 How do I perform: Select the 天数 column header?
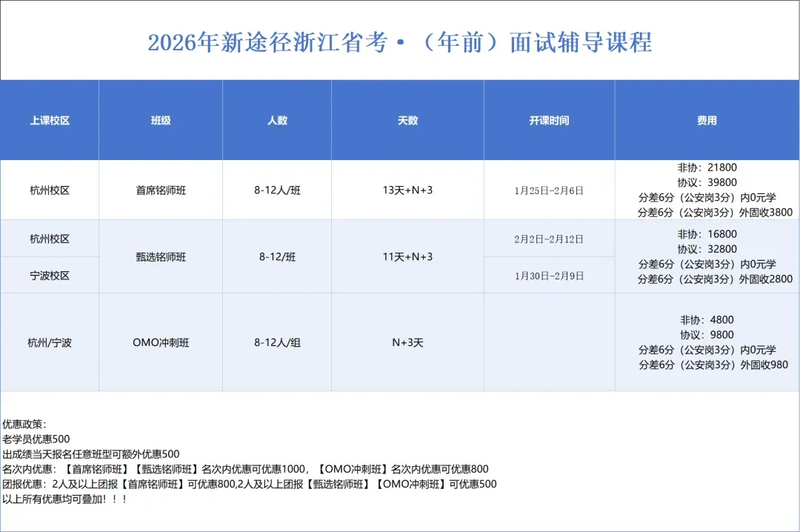pyautogui.click(x=407, y=121)
